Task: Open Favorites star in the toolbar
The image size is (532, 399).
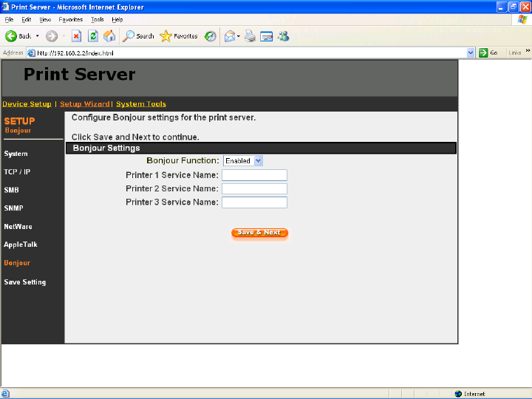Action: (x=179, y=36)
